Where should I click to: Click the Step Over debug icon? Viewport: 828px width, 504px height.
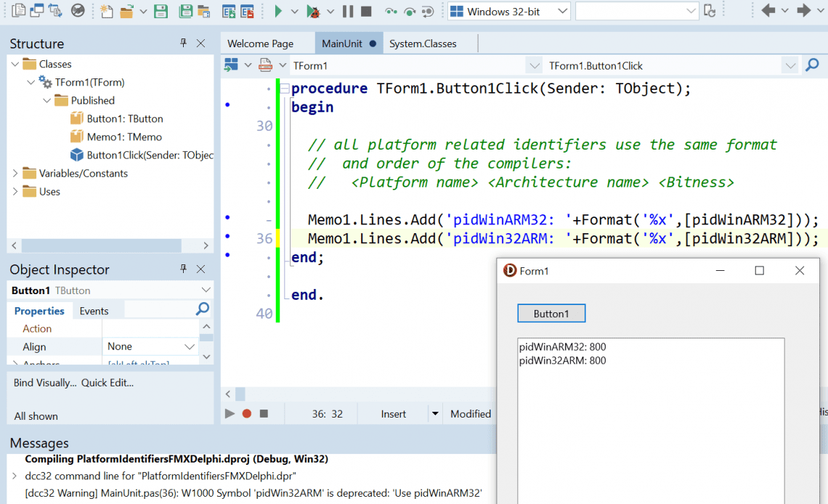[409, 12]
